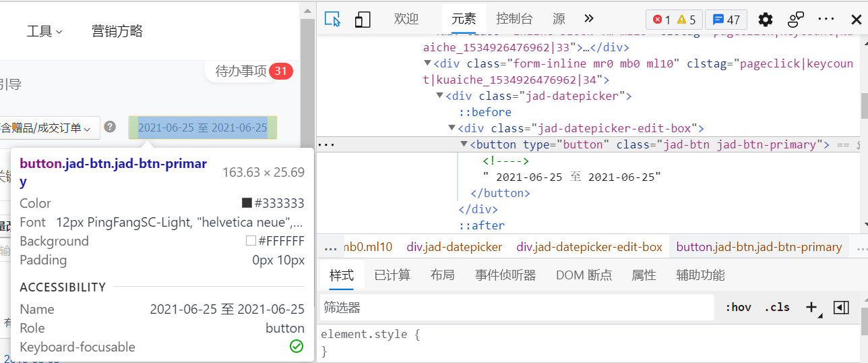Click the ::before pseudo-element row
Viewport: 868px width, 363px height.
tap(485, 112)
